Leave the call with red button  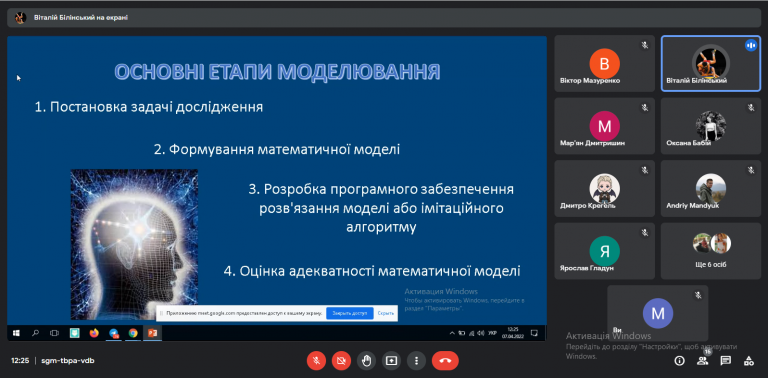click(x=445, y=361)
